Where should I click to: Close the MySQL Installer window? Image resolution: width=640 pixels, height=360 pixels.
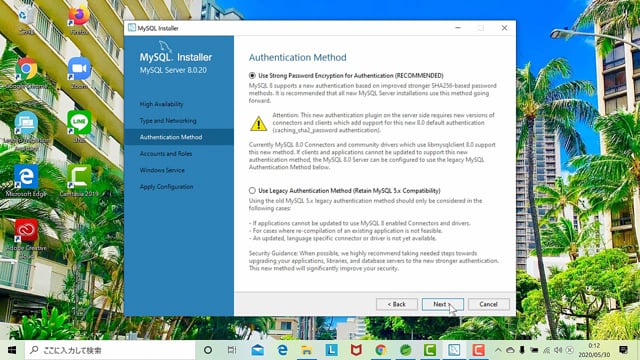pos(504,28)
